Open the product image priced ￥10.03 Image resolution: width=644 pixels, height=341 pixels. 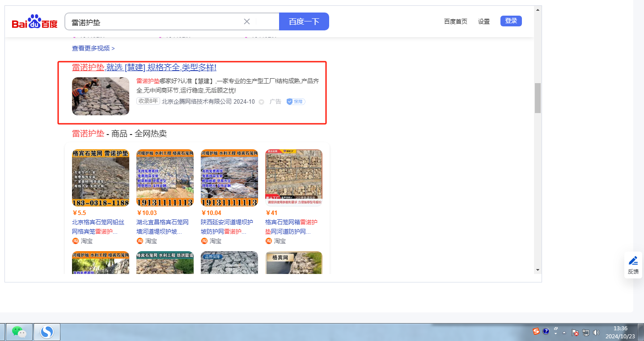165,178
